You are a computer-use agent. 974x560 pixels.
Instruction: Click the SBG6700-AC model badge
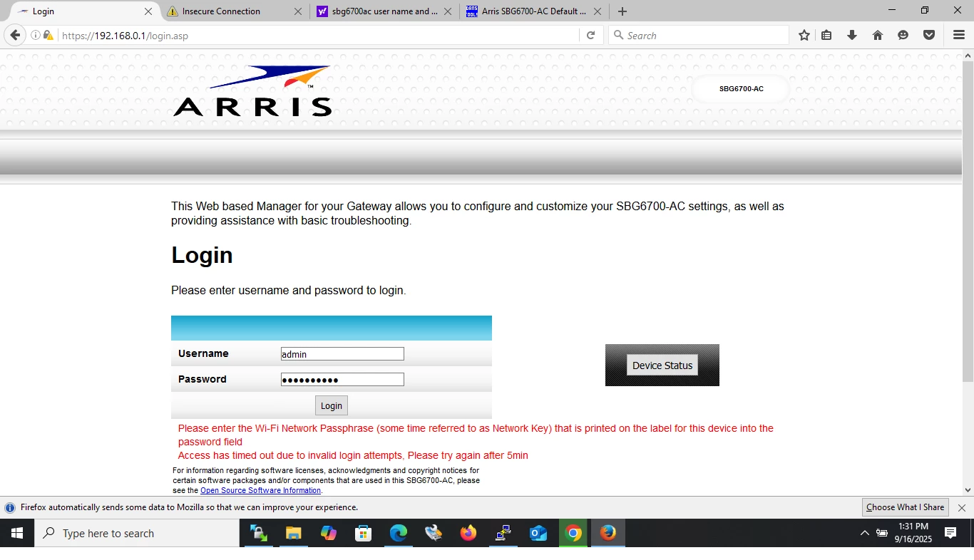point(741,89)
